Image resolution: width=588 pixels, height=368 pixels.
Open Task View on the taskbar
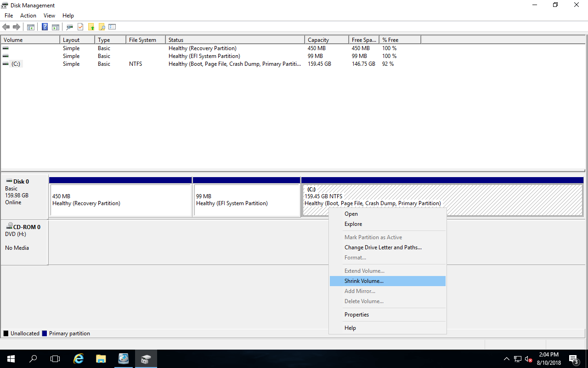coord(55,359)
